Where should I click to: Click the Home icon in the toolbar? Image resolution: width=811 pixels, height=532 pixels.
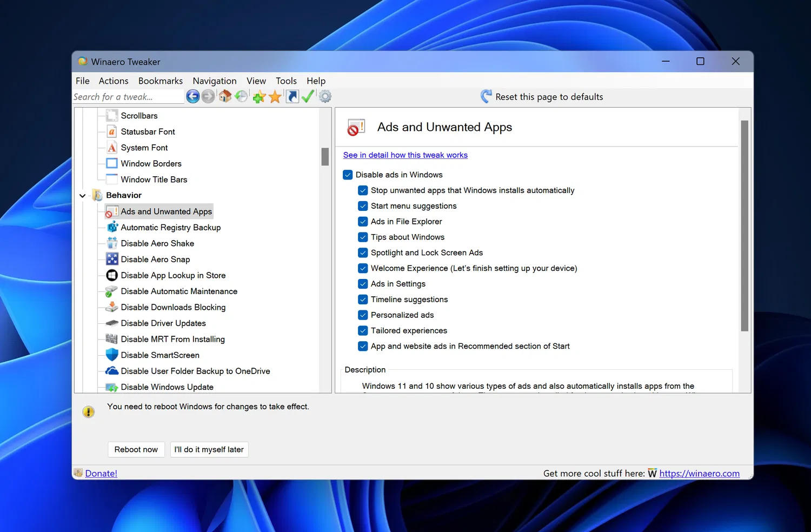(225, 97)
